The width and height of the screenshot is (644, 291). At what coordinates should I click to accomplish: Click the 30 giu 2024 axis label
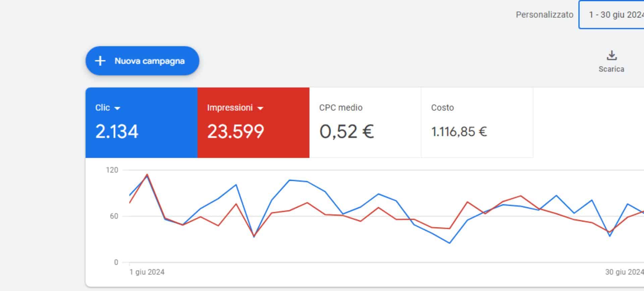tap(624, 272)
